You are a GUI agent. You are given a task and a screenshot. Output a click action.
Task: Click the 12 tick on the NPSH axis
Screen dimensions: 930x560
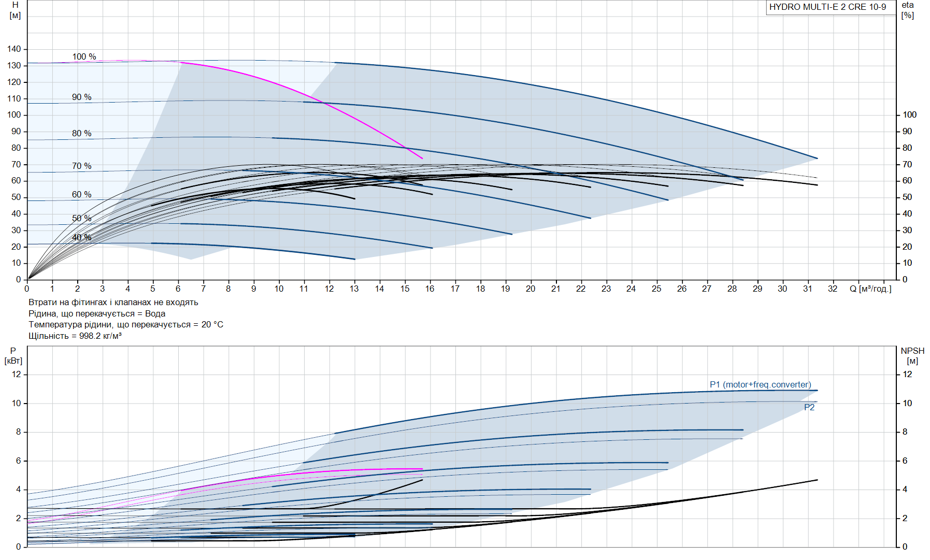(x=907, y=375)
